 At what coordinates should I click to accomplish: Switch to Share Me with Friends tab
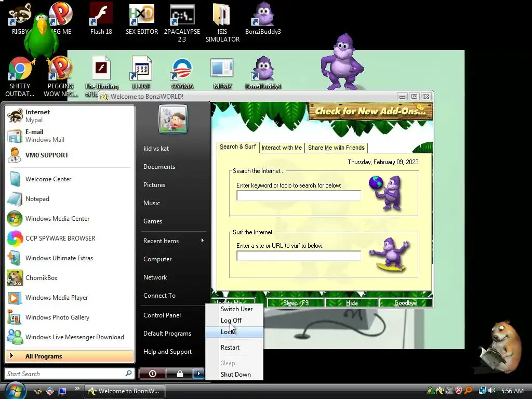point(336,148)
